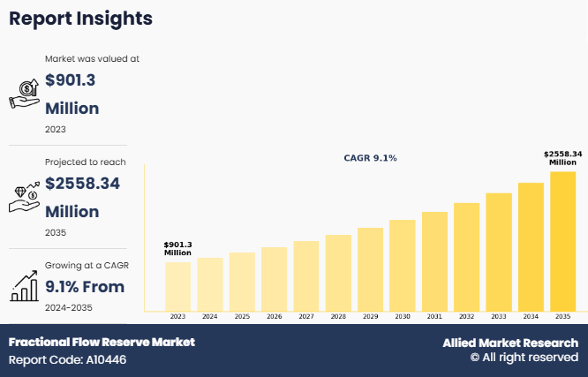588x377 pixels.
Task: Click the money bag in hand icon
Action: point(23,91)
